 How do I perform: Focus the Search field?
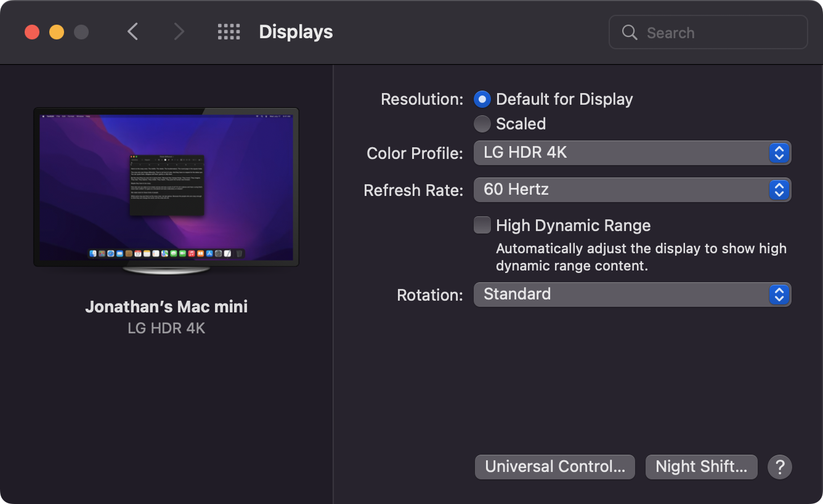click(708, 32)
